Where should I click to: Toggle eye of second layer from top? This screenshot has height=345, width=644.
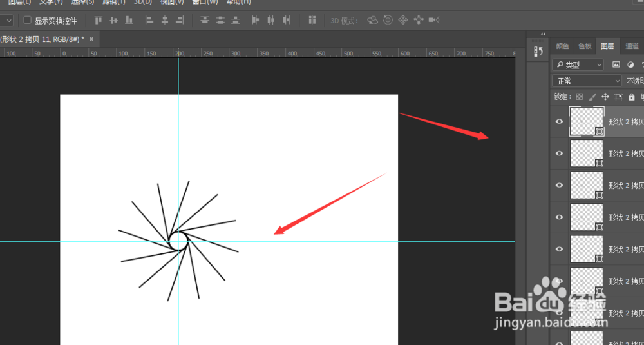point(559,153)
